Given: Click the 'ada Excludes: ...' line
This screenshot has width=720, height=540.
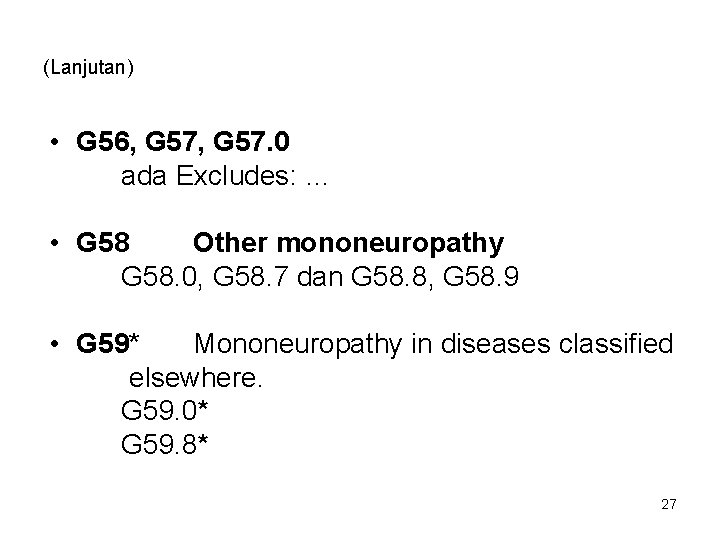Looking at the screenshot, I should pos(224,176).
